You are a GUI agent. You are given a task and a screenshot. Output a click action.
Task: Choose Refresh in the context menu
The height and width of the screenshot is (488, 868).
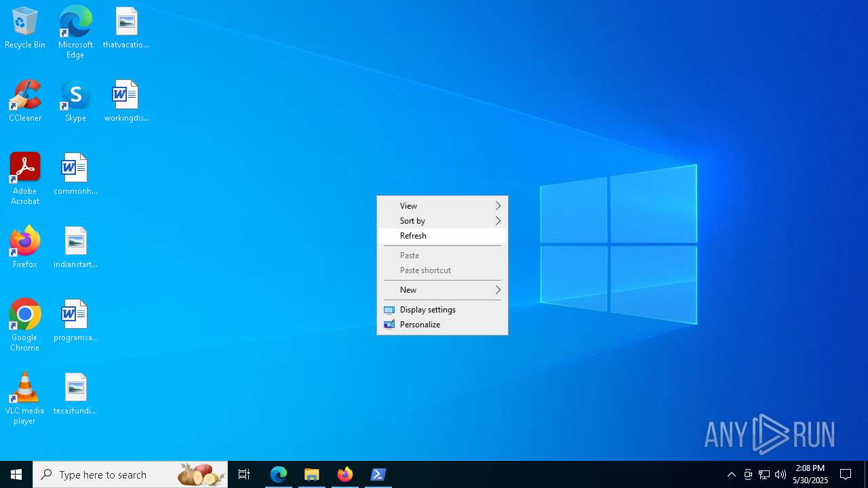tap(442, 236)
